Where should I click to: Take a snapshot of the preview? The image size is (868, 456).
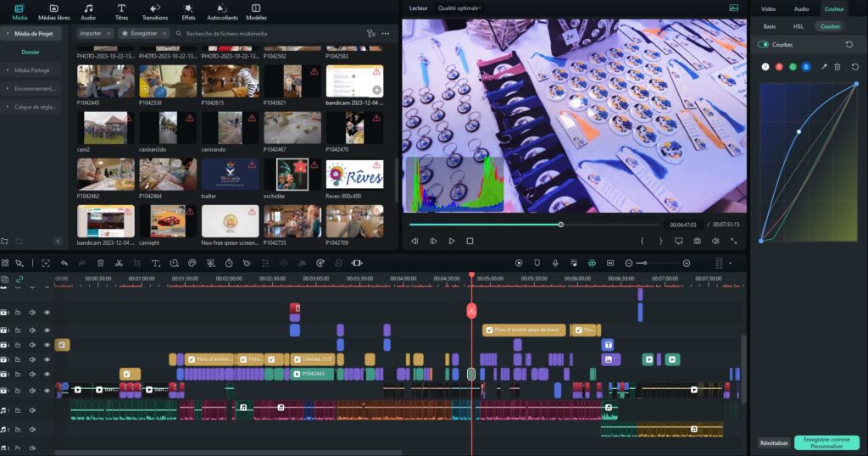(697, 242)
